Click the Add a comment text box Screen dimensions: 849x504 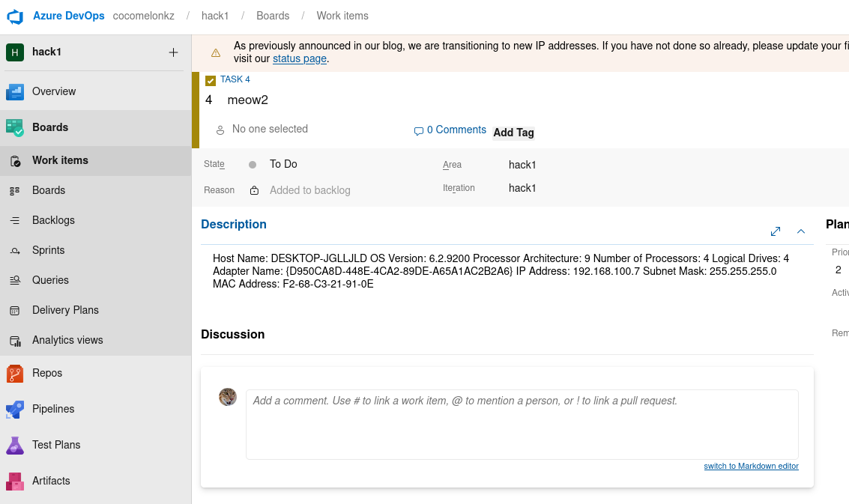522,425
